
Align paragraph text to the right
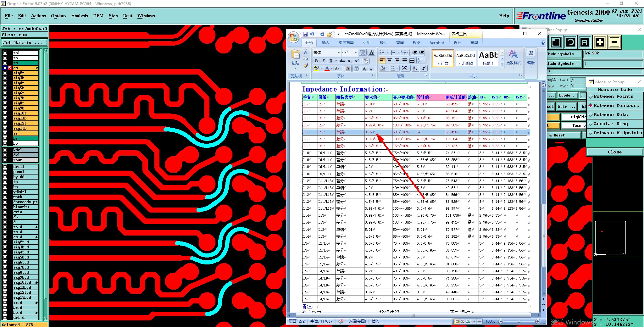click(397, 60)
